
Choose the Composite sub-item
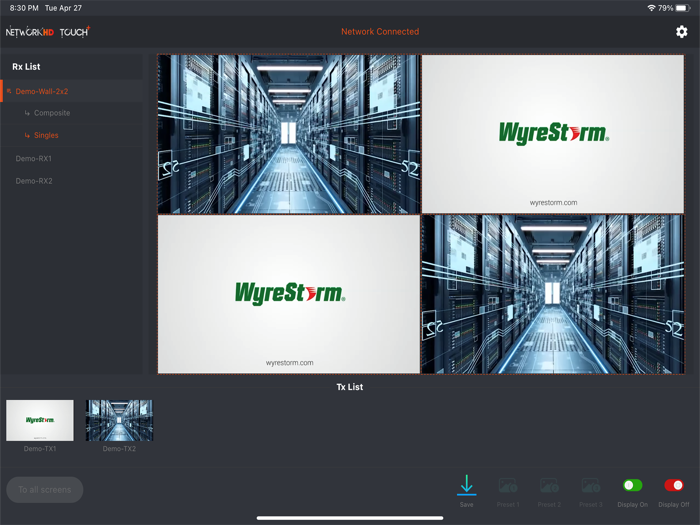(x=52, y=113)
